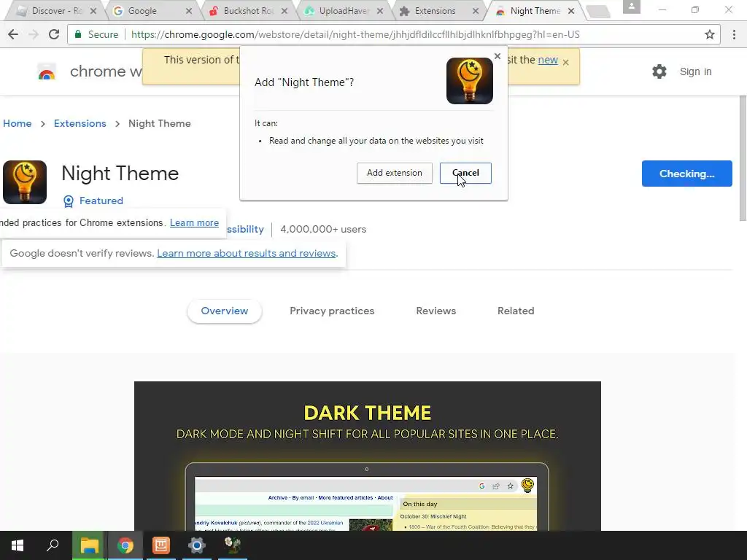Open File Explorer from the taskbar

tap(89, 545)
